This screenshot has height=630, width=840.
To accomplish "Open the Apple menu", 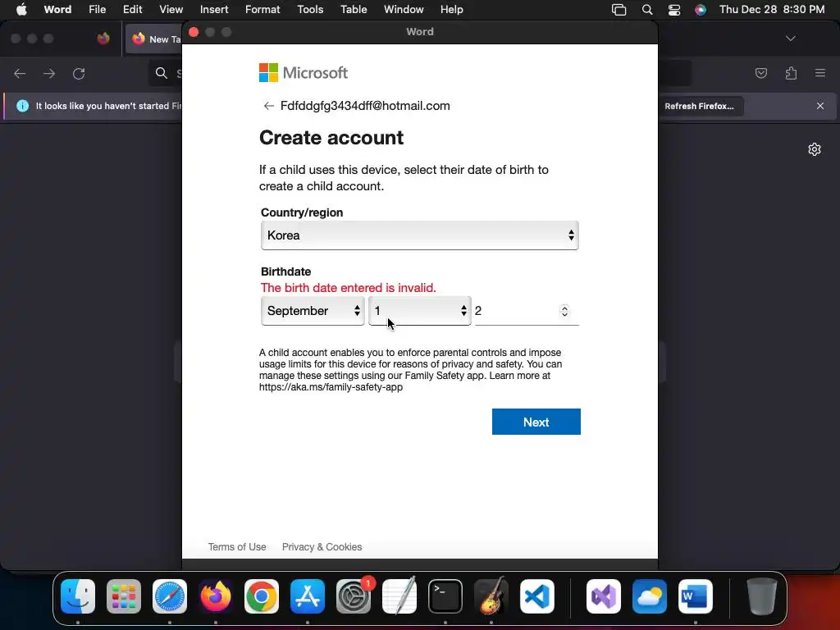I will 21,10.
